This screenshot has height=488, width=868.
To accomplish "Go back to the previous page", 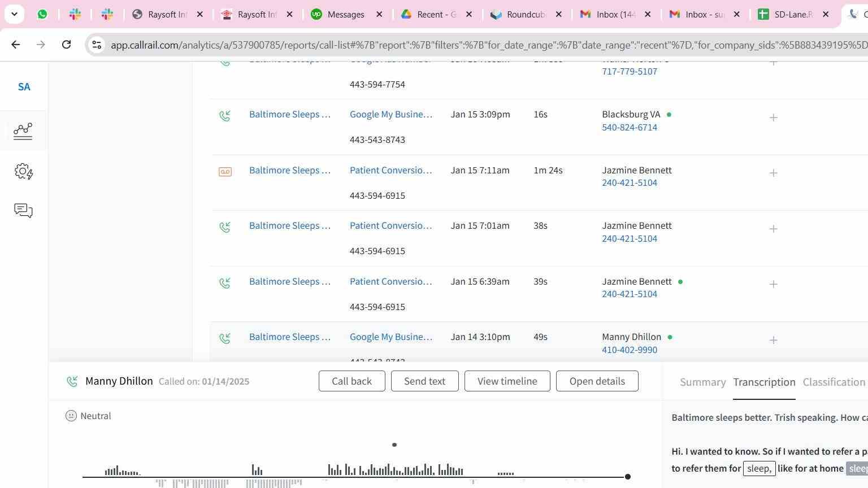I will pos(16,45).
